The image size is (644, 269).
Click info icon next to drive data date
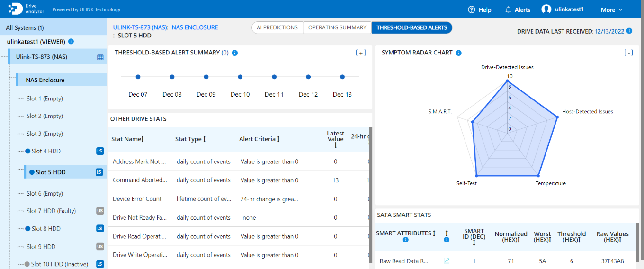click(x=629, y=31)
